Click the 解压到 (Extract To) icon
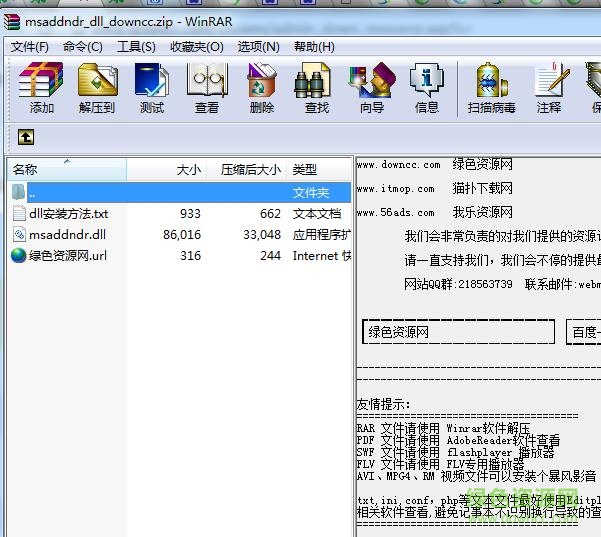This screenshot has height=537, width=601. coord(97,87)
